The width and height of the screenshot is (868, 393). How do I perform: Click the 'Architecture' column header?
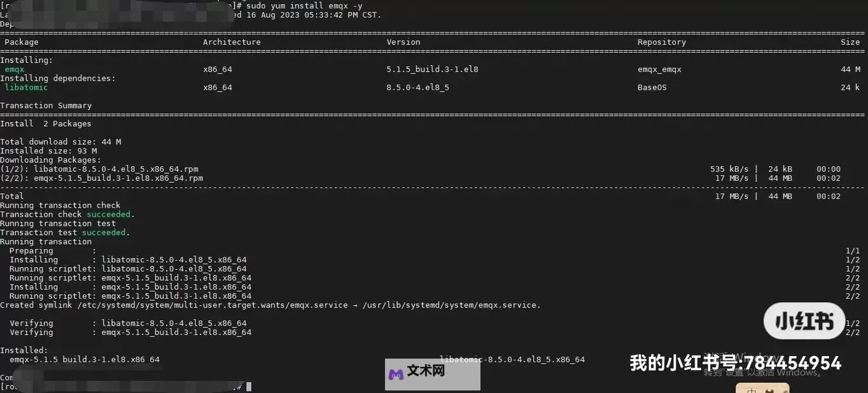232,42
